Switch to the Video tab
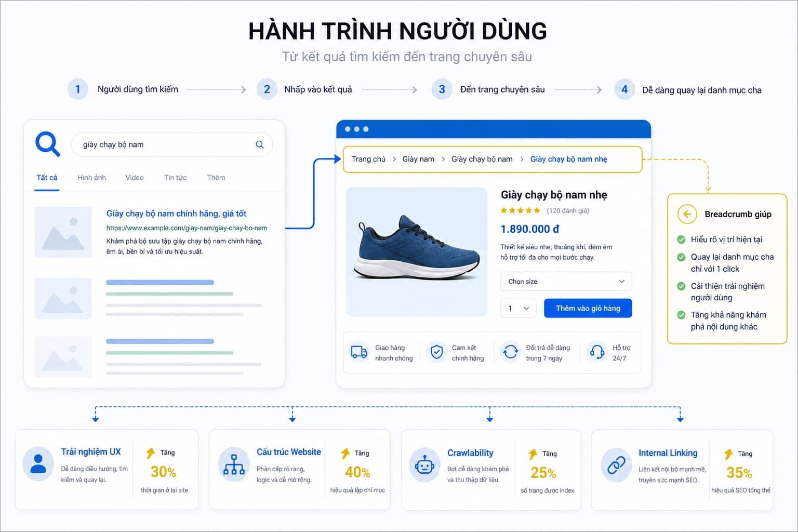Screen dimensions: 798x532 click(135, 178)
